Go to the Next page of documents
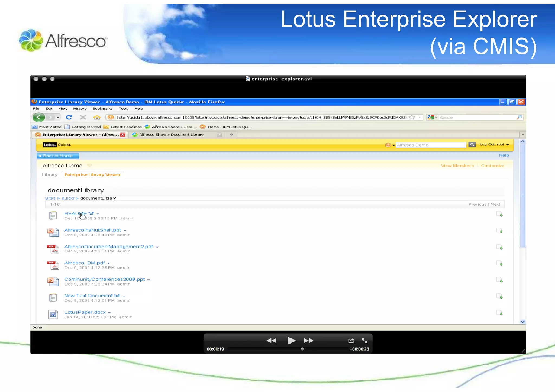The height and width of the screenshot is (392, 555). [495, 204]
